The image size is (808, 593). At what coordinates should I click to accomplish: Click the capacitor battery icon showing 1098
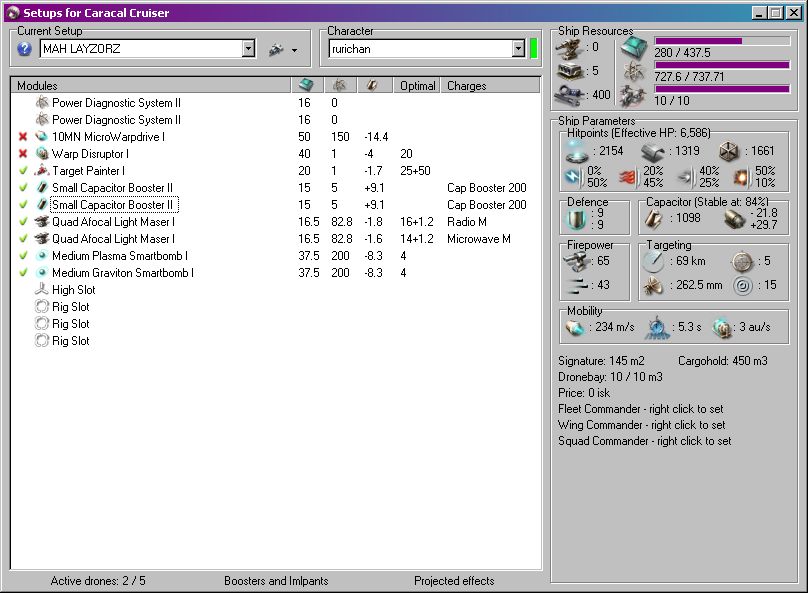coord(654,219)
